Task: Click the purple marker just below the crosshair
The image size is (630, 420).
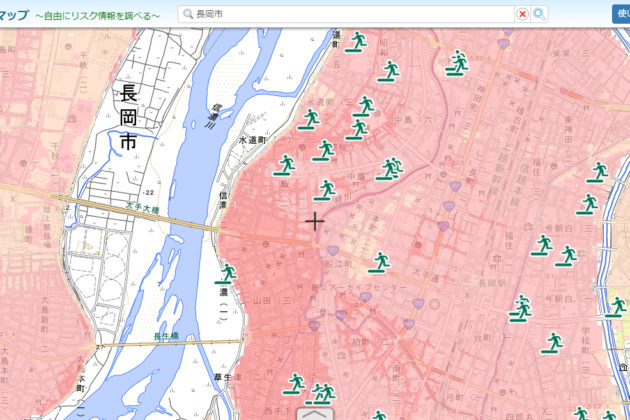Action: [x=332, y=250]
